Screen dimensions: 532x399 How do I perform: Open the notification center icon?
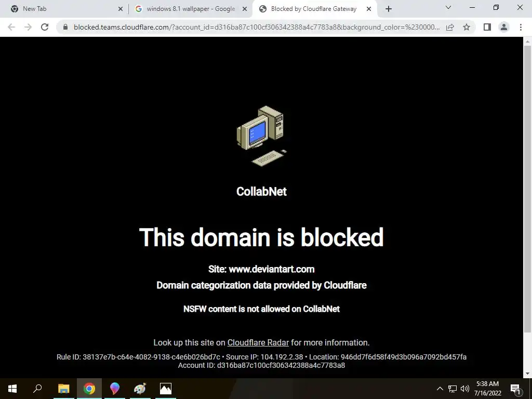click(515, 389)
